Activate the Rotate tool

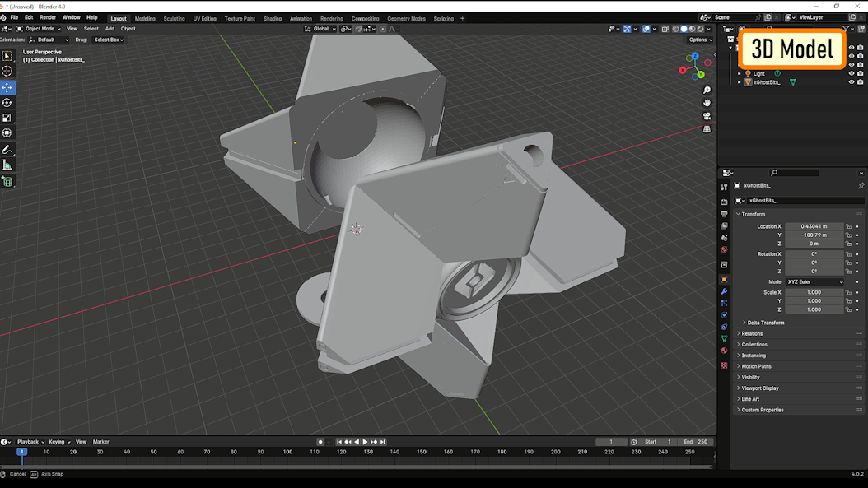click(x=7, y=102)
